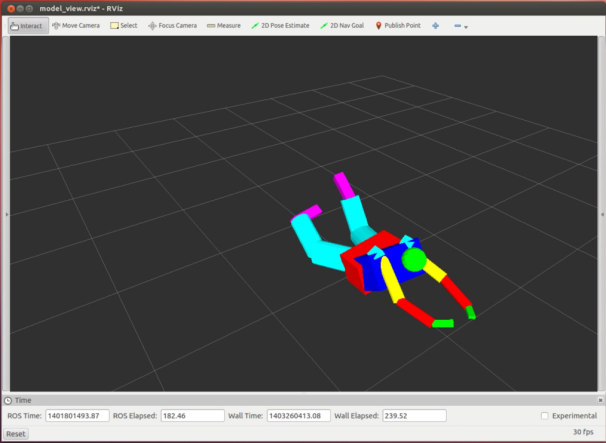Screen dimensions: 606x443
Task: Select the 2D Pose Estimate tool
Action: 280,26
